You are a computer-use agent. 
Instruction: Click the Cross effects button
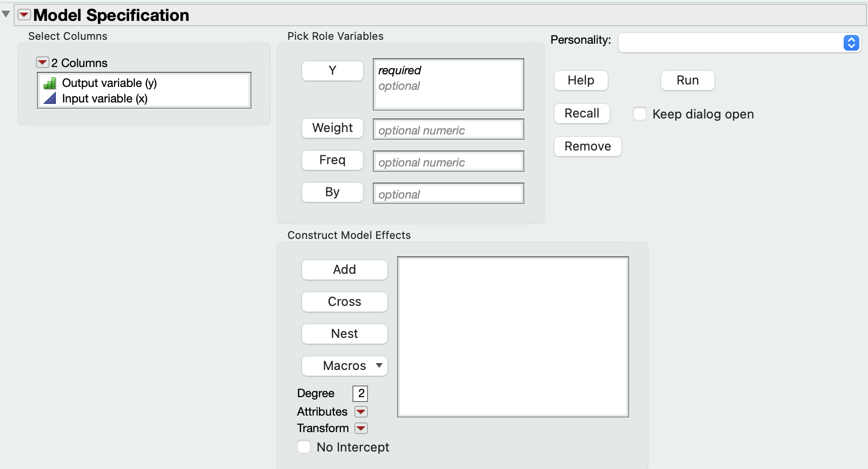[x=345, y=302]
